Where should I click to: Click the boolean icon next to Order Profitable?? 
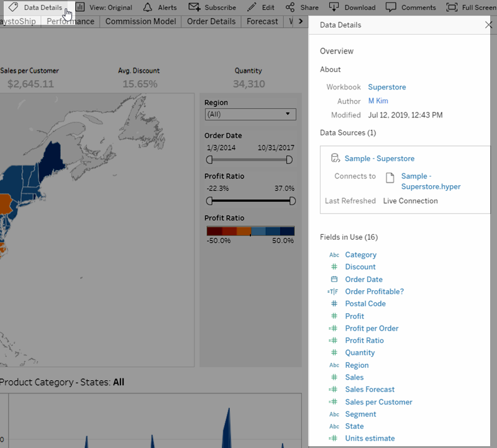(333, 291)
